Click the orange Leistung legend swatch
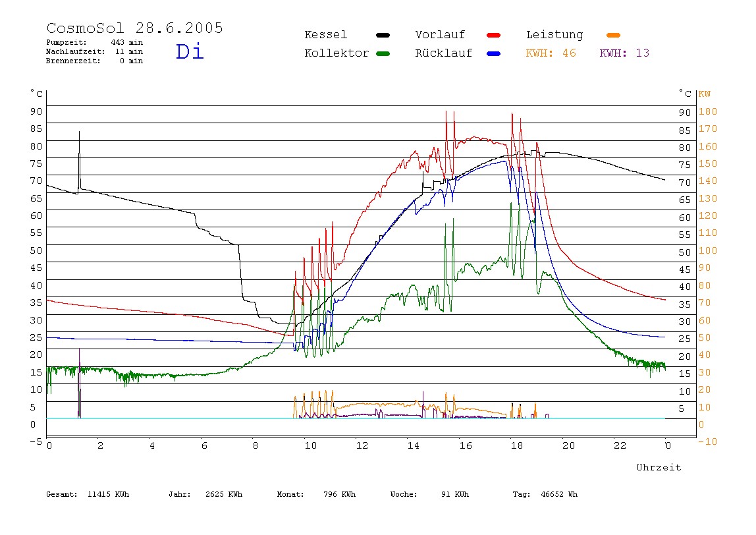 click(x=613, y=35)
